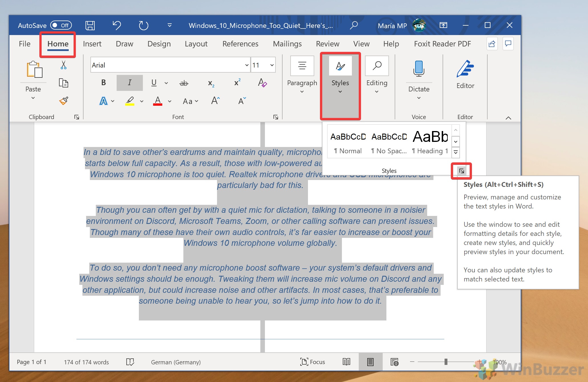Click the zoom slider handle

(x=446, y=362)
